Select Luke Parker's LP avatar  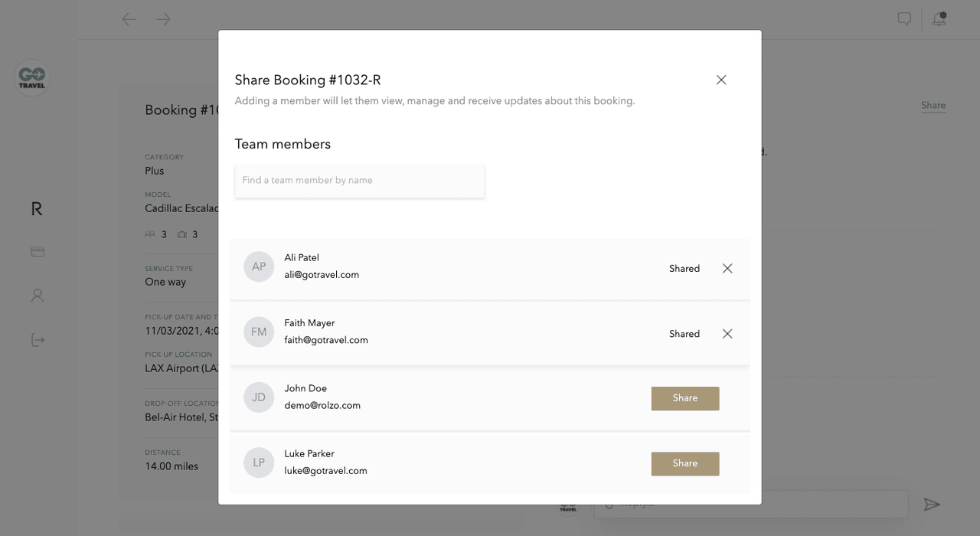tap(259, 462)
